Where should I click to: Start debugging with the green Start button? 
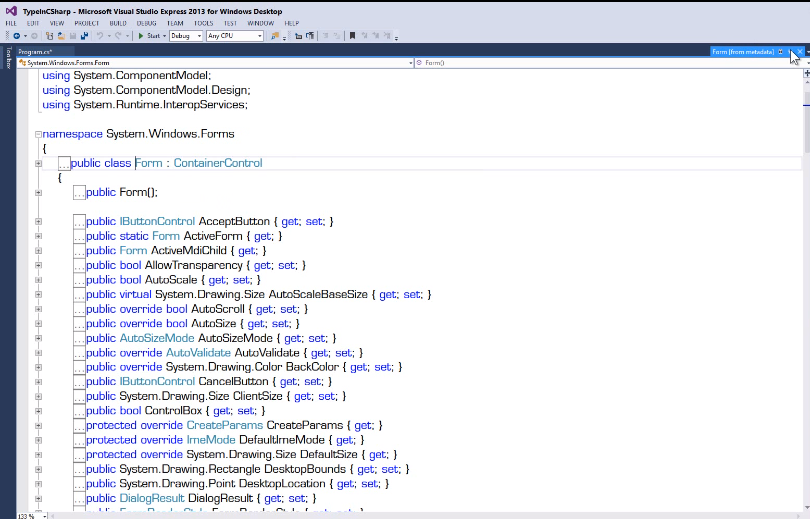coord(149,36)
